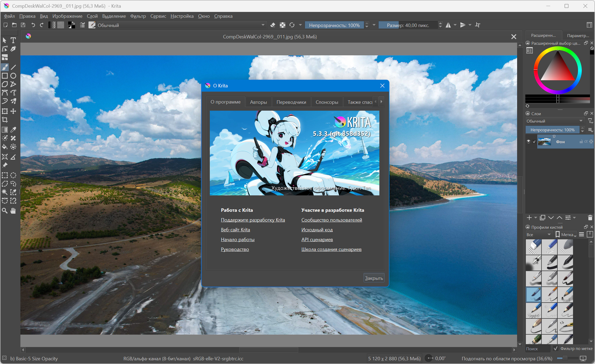Select the Measure tool
Screen dimensions: 595x364
tap(13, 157)
